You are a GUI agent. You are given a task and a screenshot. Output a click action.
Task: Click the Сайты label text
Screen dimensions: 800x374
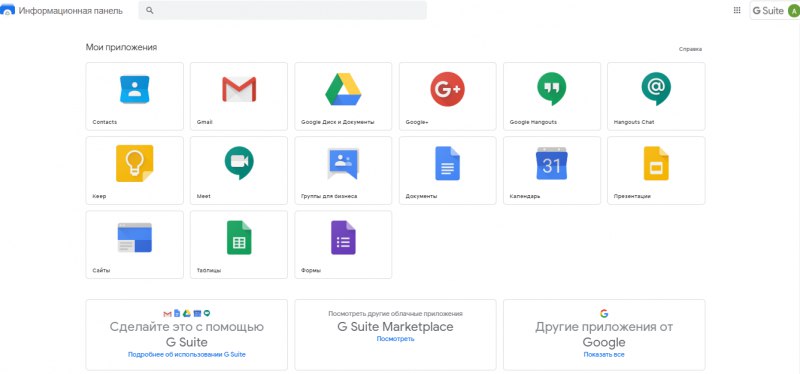click(101, 270)
